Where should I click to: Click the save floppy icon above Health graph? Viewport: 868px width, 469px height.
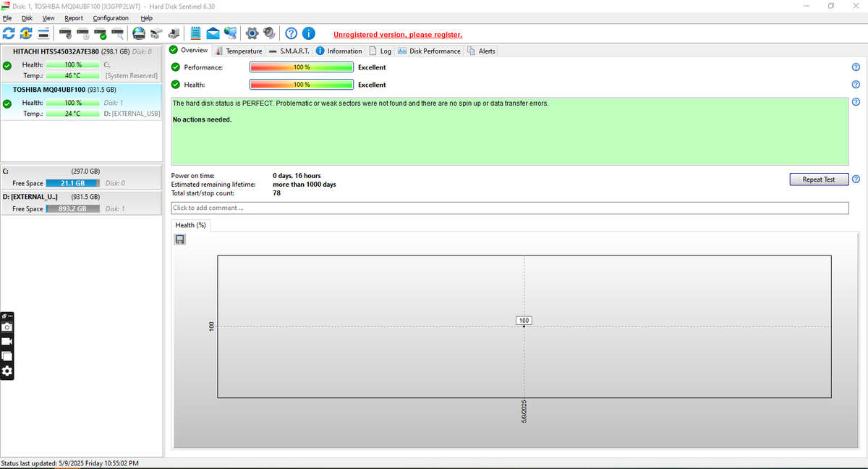pos(179,240)
